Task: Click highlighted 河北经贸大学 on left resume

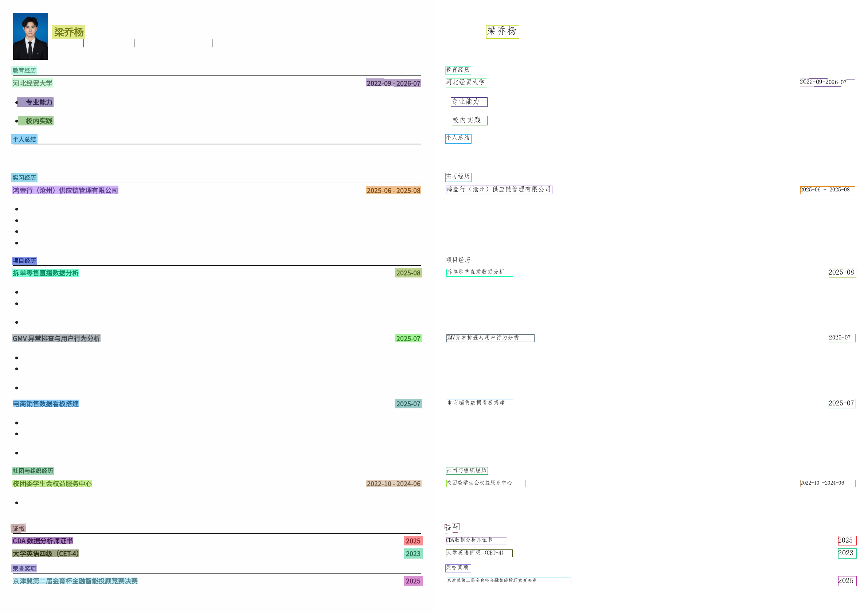Action: 32,83
